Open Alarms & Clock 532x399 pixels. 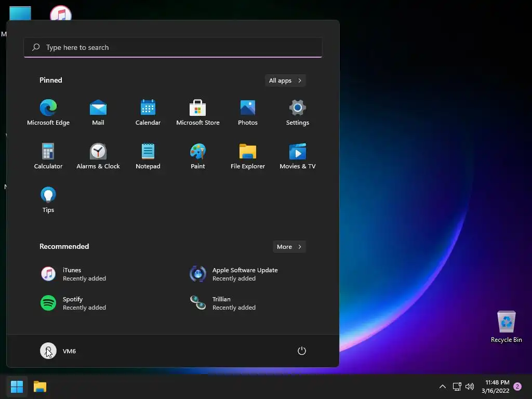98,156
